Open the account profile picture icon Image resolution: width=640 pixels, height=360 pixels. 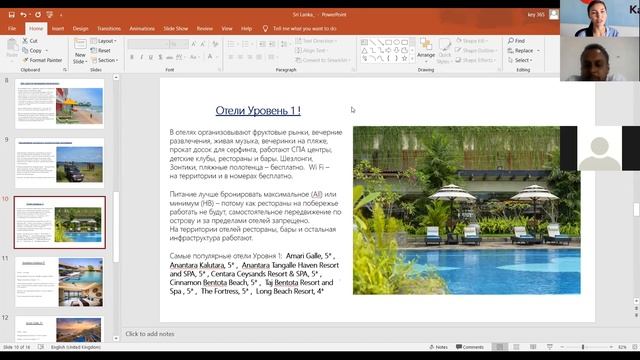point(554,15)
